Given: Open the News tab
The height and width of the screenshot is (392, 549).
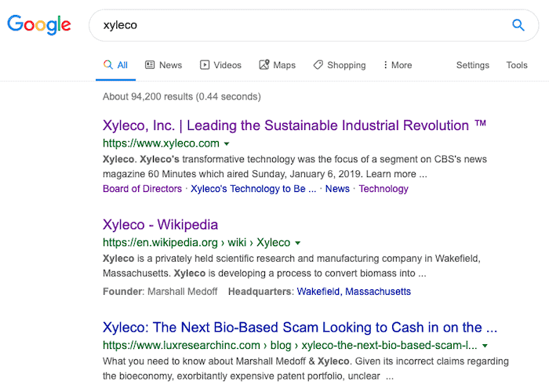Looking at the screenshot, I should coord(163,65).
